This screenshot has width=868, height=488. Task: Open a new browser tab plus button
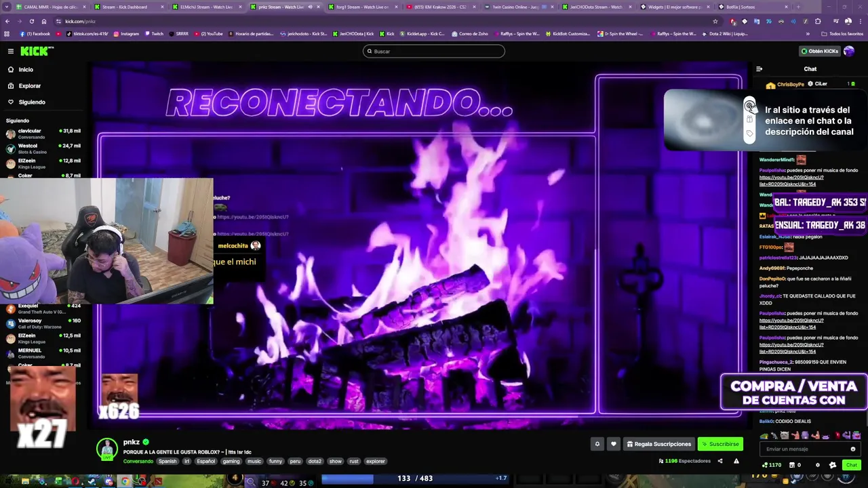pos(798,7)
